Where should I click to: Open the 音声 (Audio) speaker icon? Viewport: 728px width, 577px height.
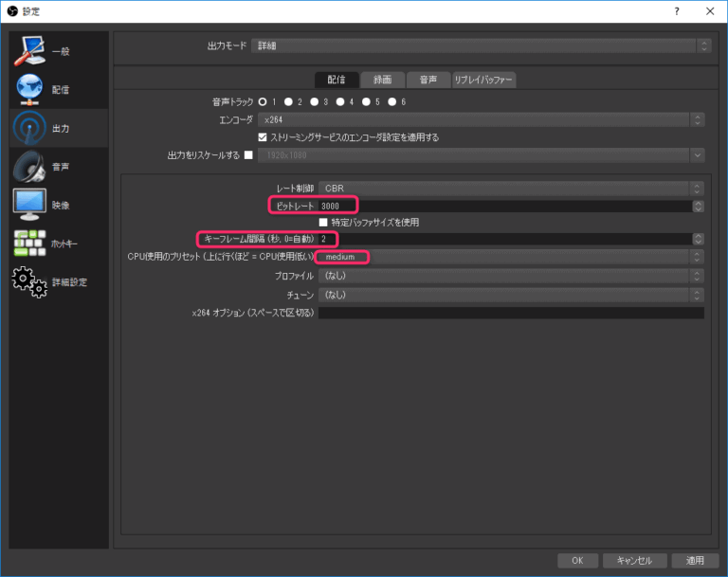28,167
